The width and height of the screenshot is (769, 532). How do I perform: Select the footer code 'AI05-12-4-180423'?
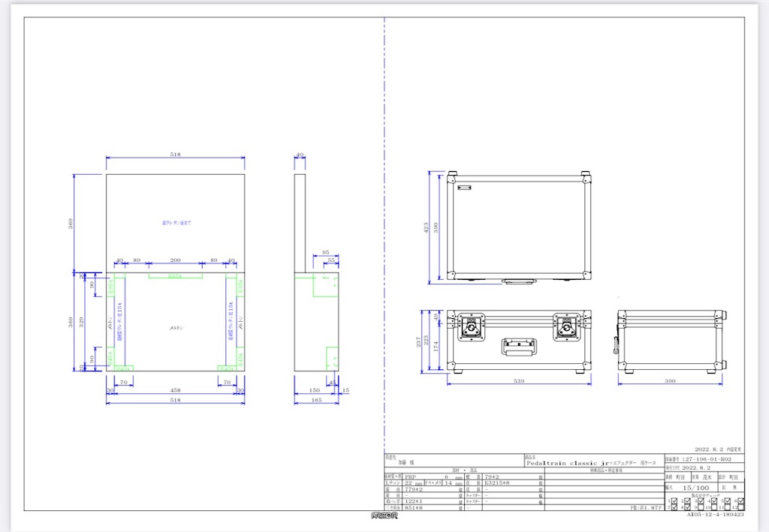715,515
